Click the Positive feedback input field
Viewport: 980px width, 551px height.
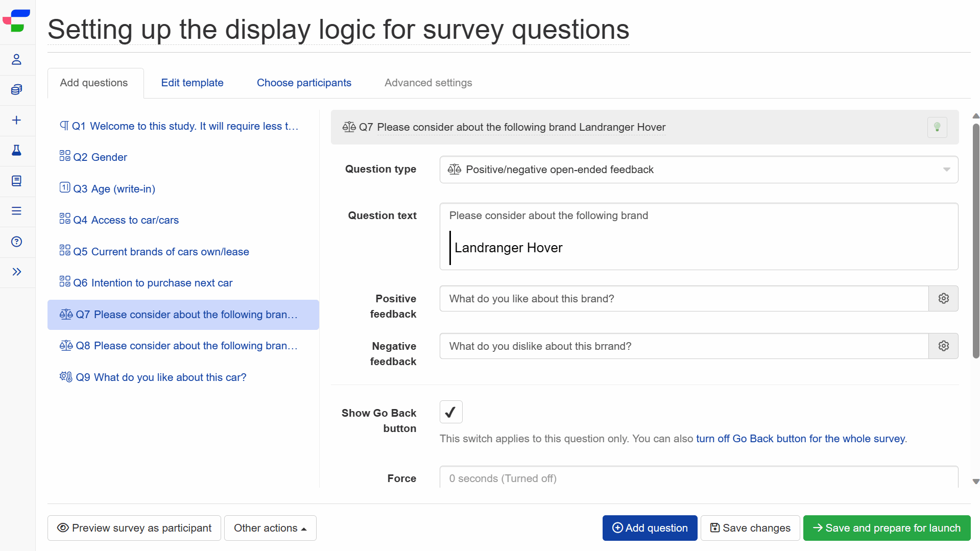point(684,298)
